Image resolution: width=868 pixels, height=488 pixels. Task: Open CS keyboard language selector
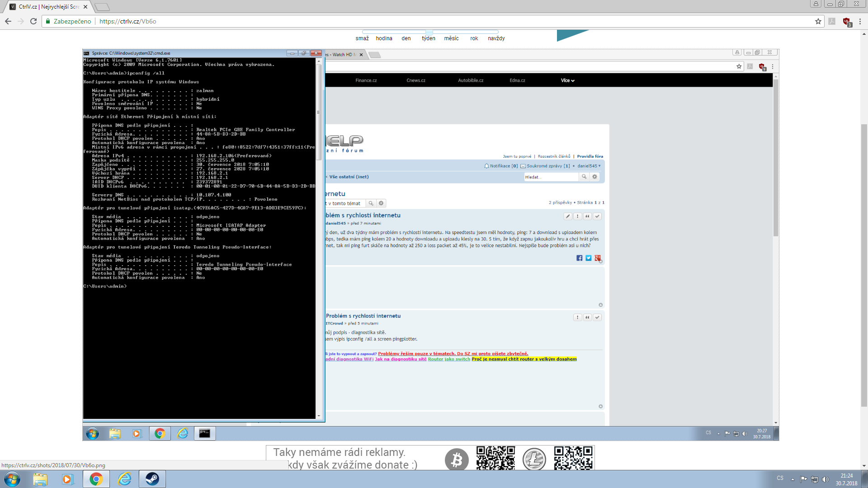tap(780, 478)
